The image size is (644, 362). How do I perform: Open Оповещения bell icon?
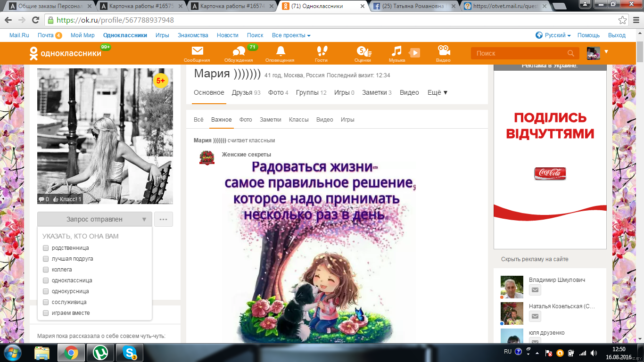pyautogui.click(x=281, y=51)
